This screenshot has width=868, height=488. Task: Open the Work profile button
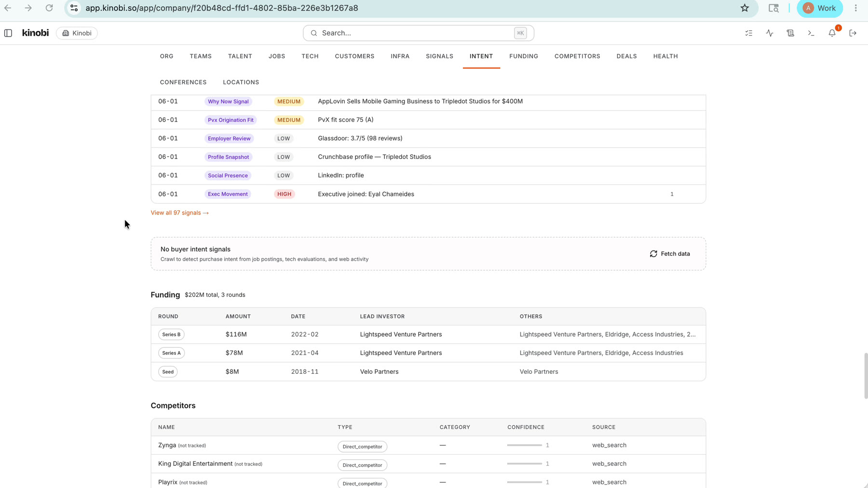820,8
